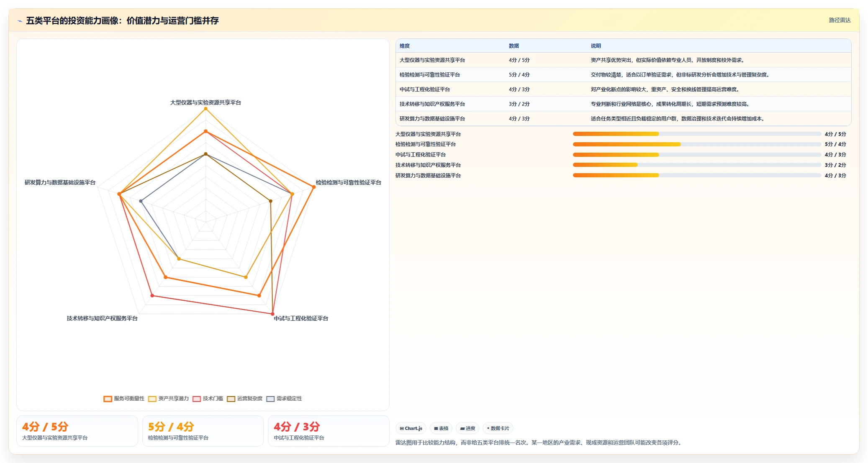Click the 技术转移与知识产权服务平台 progress list label
This screenshot has height=463, width=868.
point(428,165)
